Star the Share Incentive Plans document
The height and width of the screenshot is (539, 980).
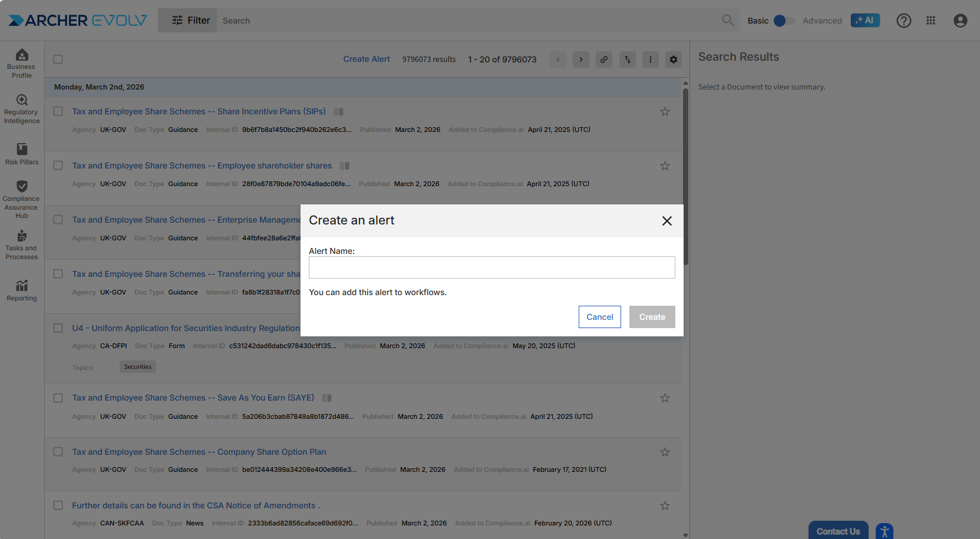click(665, 112)
